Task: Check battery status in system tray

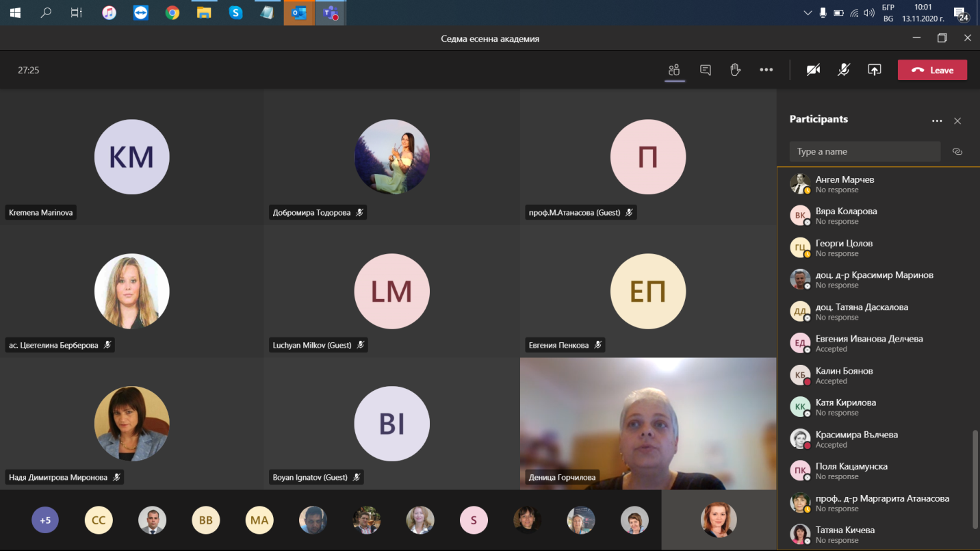Action: pyautogui.click(x=838, y=12)
